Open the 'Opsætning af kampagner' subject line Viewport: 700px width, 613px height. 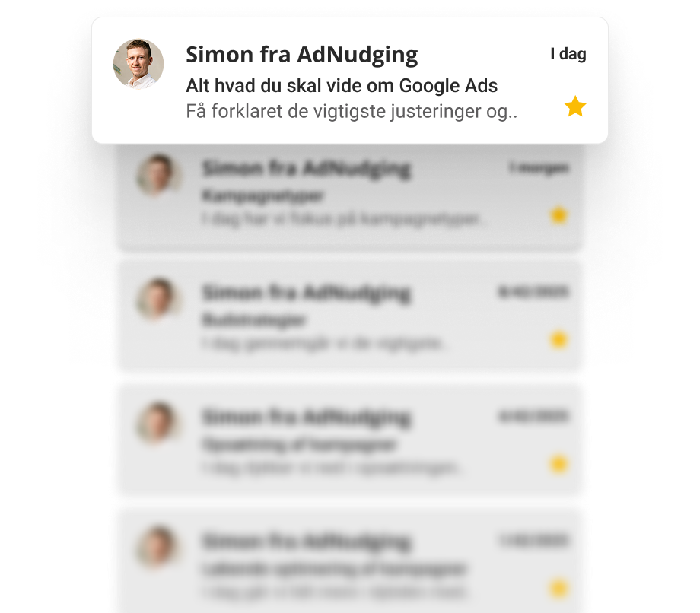299,444
